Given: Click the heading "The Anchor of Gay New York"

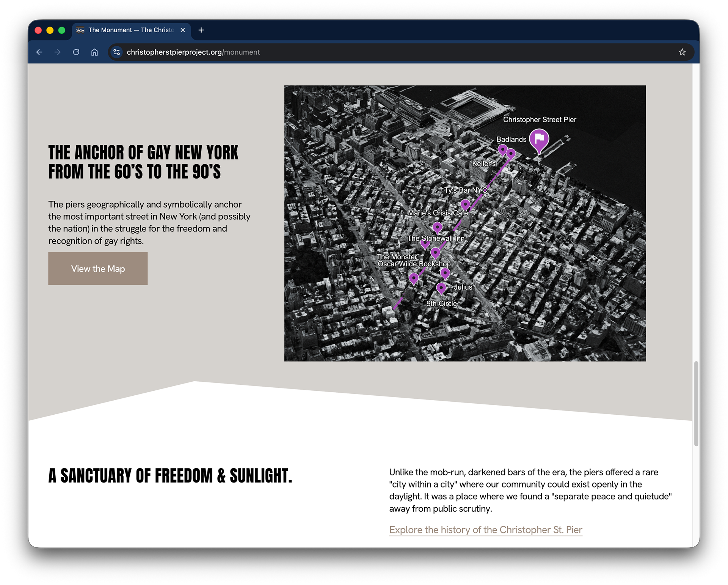Looking at the screenshot, I should (143, 162).
